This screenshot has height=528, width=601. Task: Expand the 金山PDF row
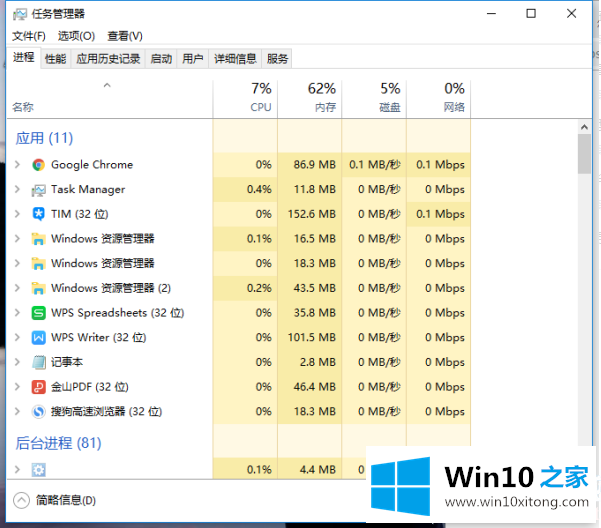(17, 387)
